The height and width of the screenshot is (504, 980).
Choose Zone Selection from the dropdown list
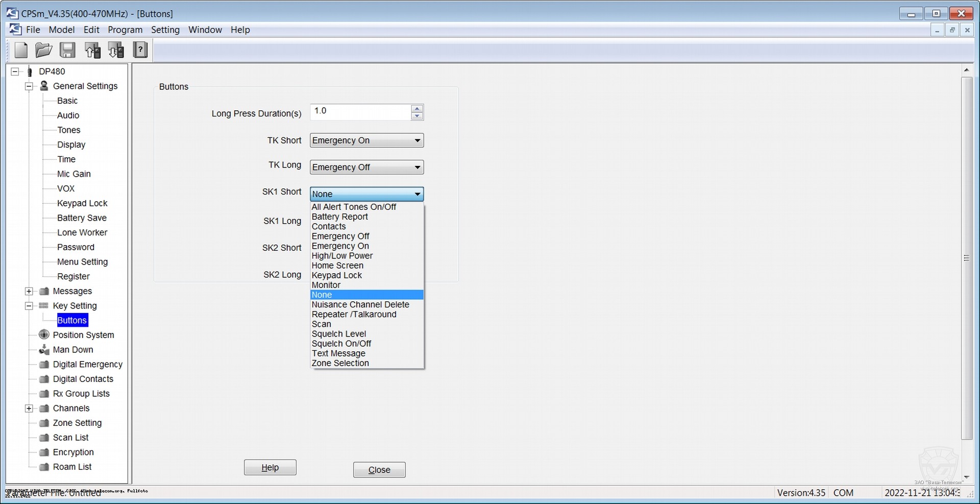click(340, 363)
